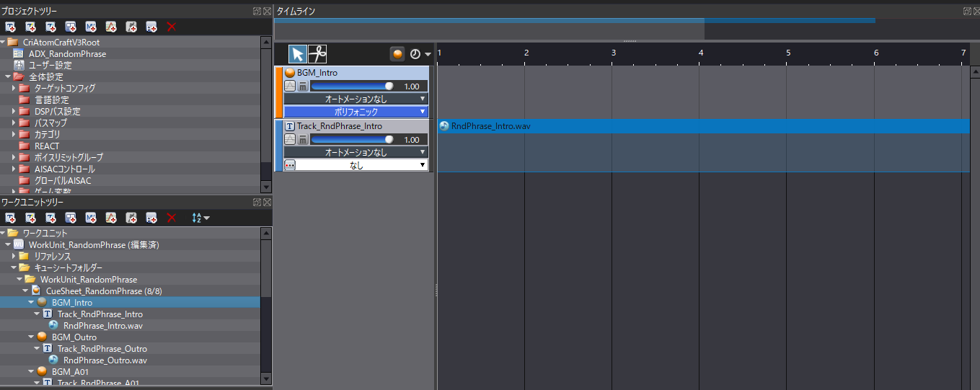Select グローバルAISAC in project tree

coord(63,180)
